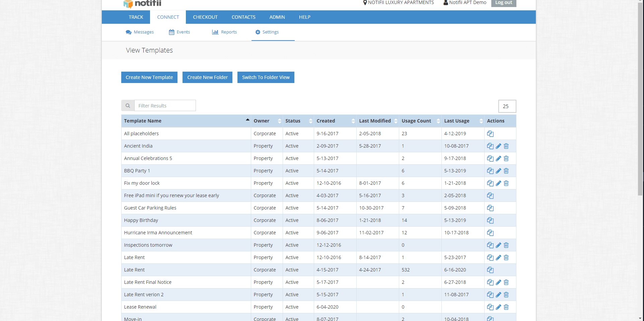The image size is (644, 321).
Task: Edit the BBQ Party 1 template
Action: click(498, 171)
